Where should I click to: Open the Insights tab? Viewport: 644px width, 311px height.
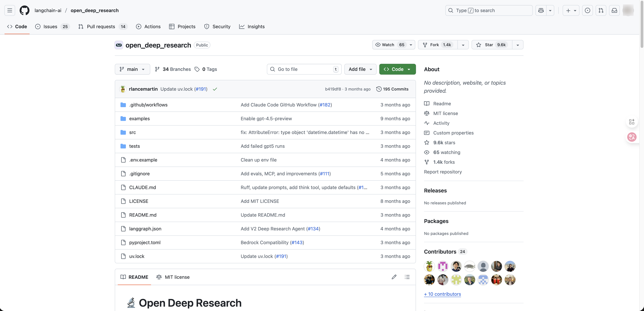pos(252,27)
